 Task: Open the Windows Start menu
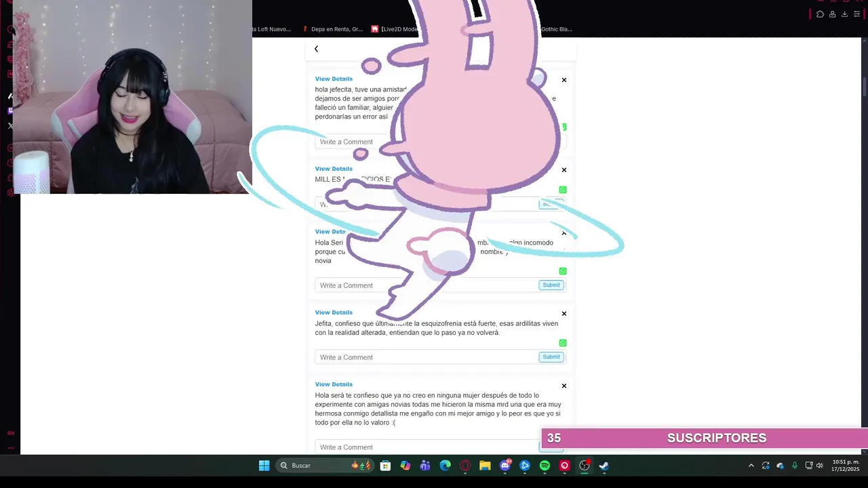(x=264, y=466)
